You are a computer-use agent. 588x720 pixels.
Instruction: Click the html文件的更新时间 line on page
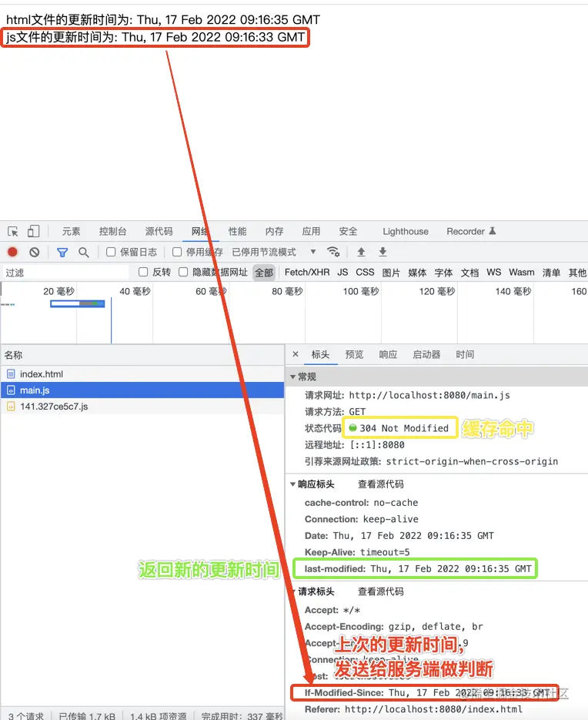pyautogui.click(x=163, y=19)
